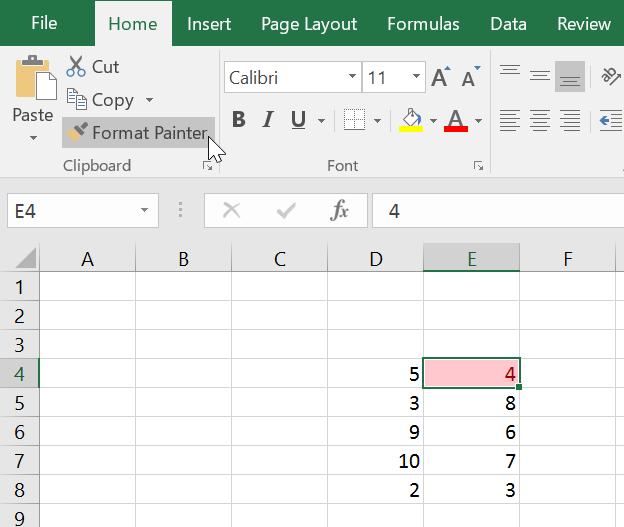This screenshot has width=624, height=527.
Task: Open the Font settings dialog launcher
Action: point(478,166)
